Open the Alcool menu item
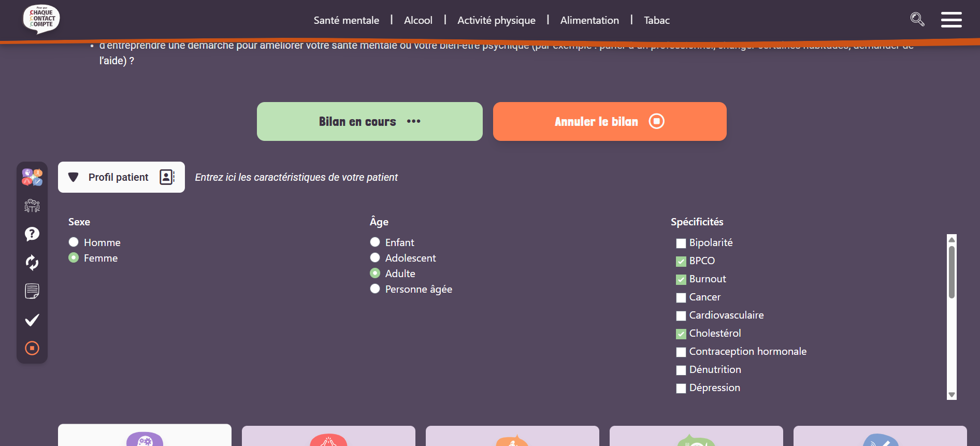 point(418,20)
